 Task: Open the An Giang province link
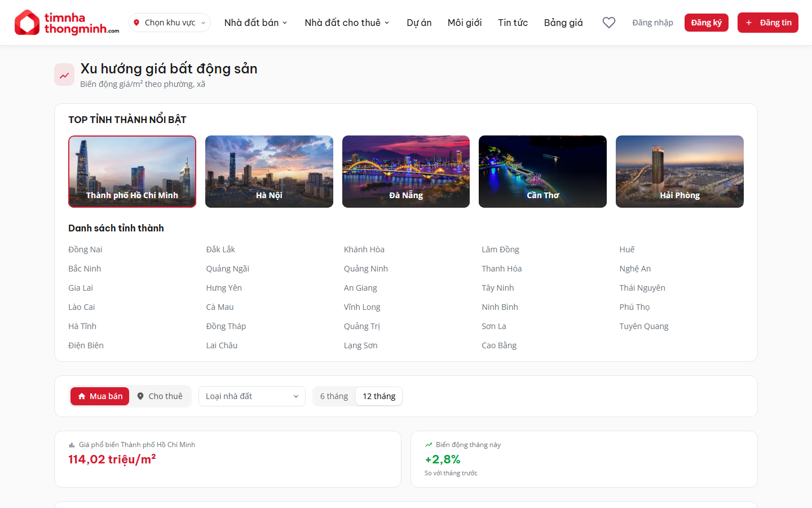click(x=360, y=288)
